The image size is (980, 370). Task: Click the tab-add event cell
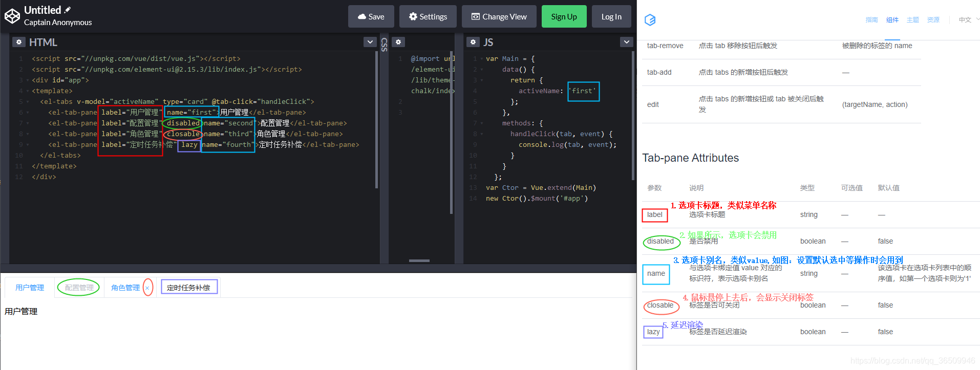[659, 72]
